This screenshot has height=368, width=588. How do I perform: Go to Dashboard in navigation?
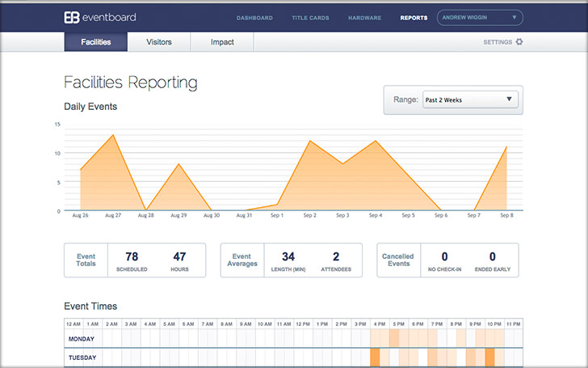254,18
